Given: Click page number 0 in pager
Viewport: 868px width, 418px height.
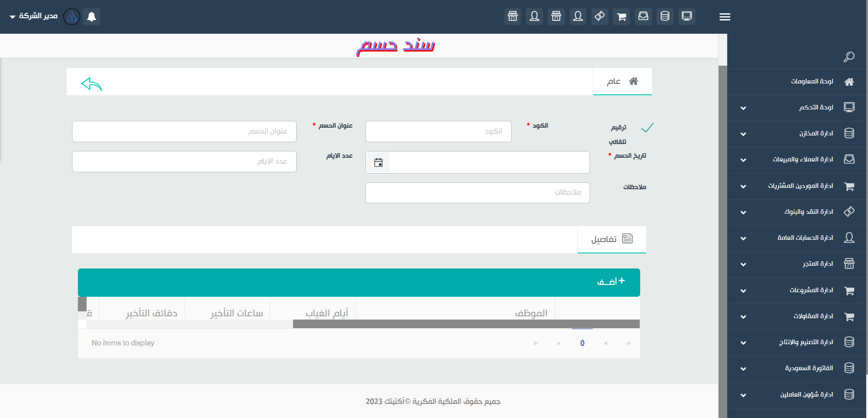Looking at the screenshot, I should [x=582, y=343].
